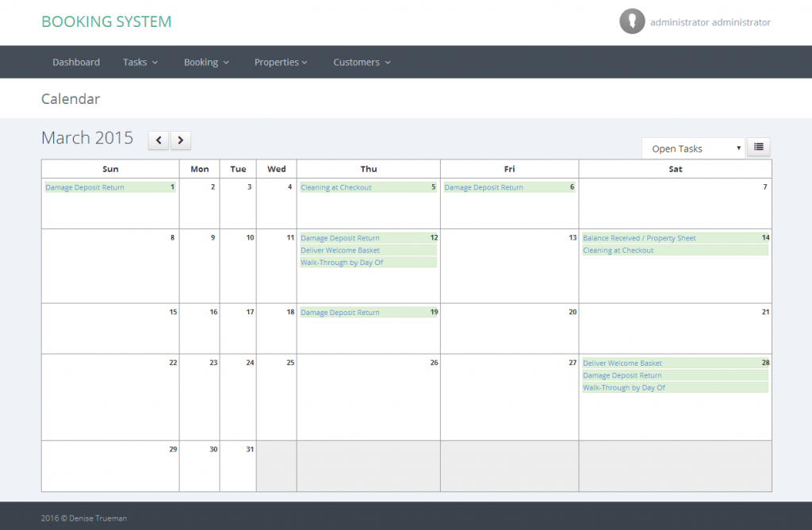
Task: Open Damage Deposit Return task on March 1
Action: point(84,187)
